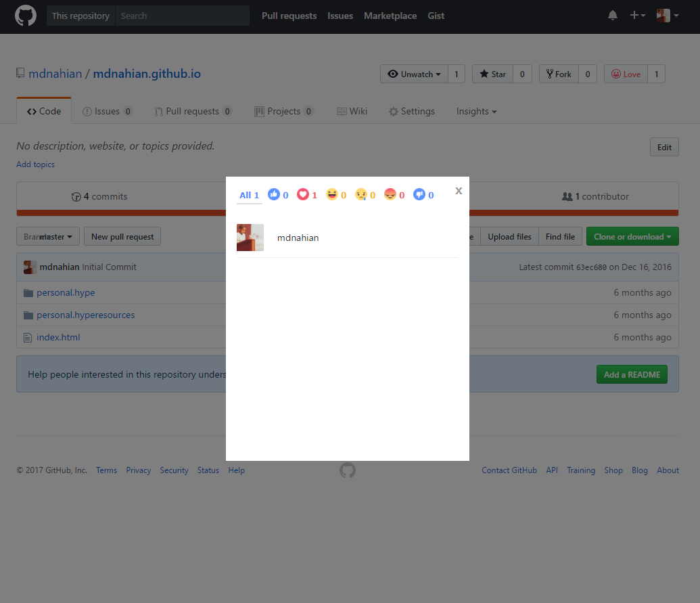Open the notifications bell
Viewport: 700px width, 603px height.
click(613, 16)
